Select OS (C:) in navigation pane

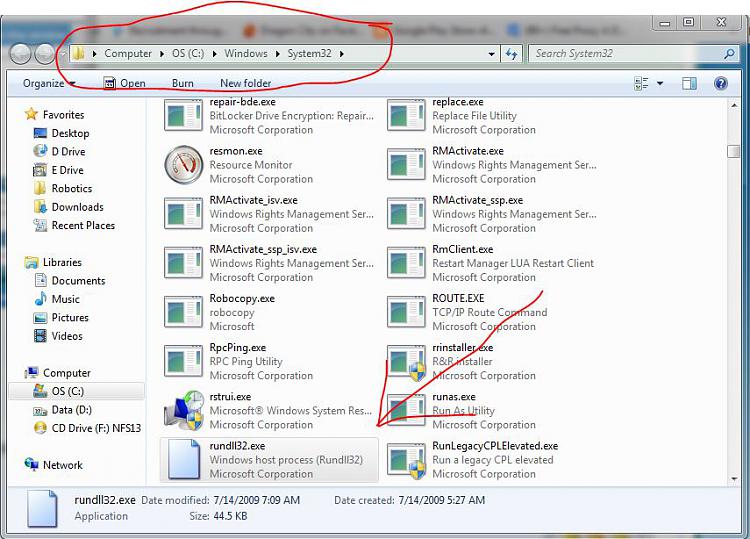pos(77,391)
